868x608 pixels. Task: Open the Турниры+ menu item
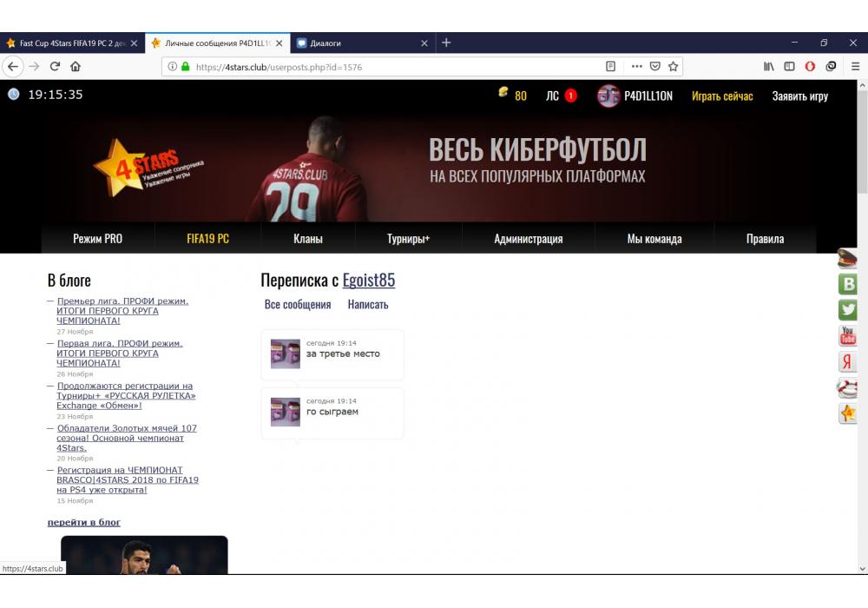coord(408,239)
